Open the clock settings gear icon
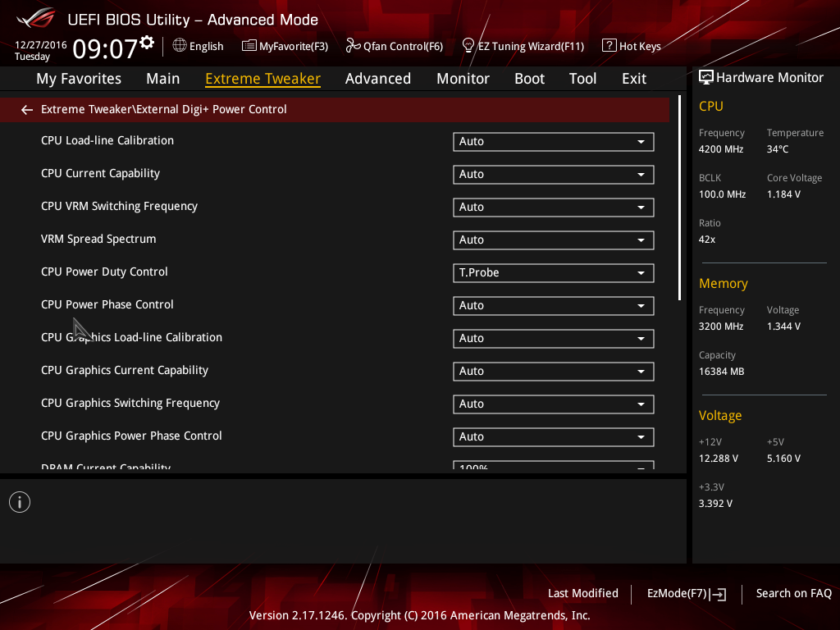This screenshot has height=630, width=840. pyautogui.click(x=148, y=42)
